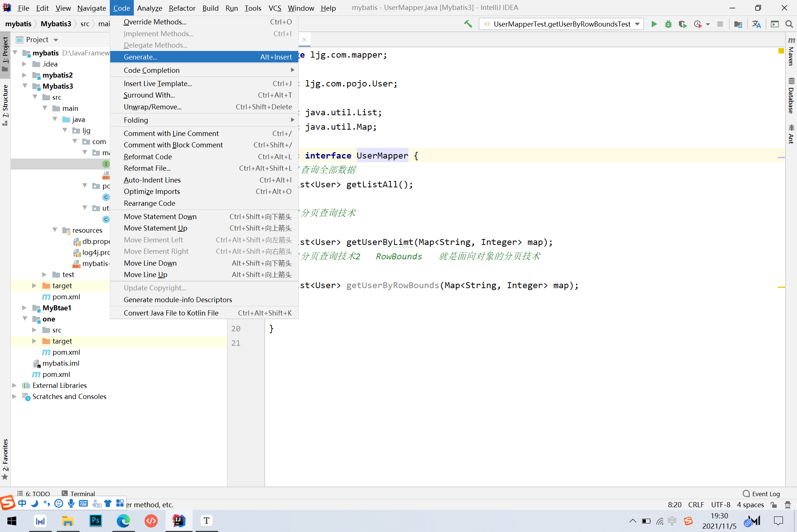
Task: Open Search Everywhere magnifier icon
Action: (x=789, y=24)
